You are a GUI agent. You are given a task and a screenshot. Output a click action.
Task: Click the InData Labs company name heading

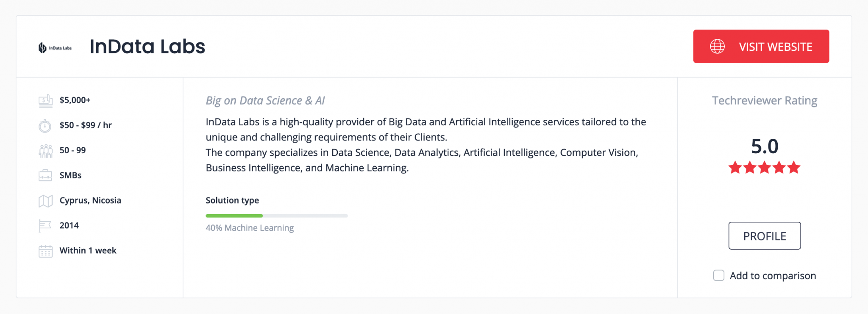[x=148, y=47]
